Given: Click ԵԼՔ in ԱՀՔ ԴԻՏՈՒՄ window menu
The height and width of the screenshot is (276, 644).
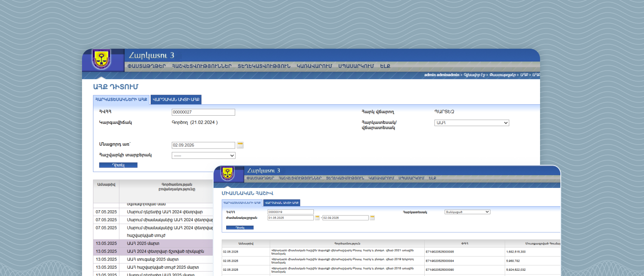Looking at the screenshot, I should pyautogui.click(x=385, y=66).
